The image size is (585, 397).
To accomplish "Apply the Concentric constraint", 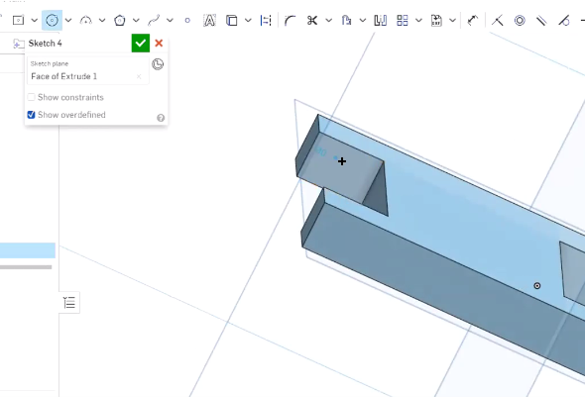I will coord(519,20).
